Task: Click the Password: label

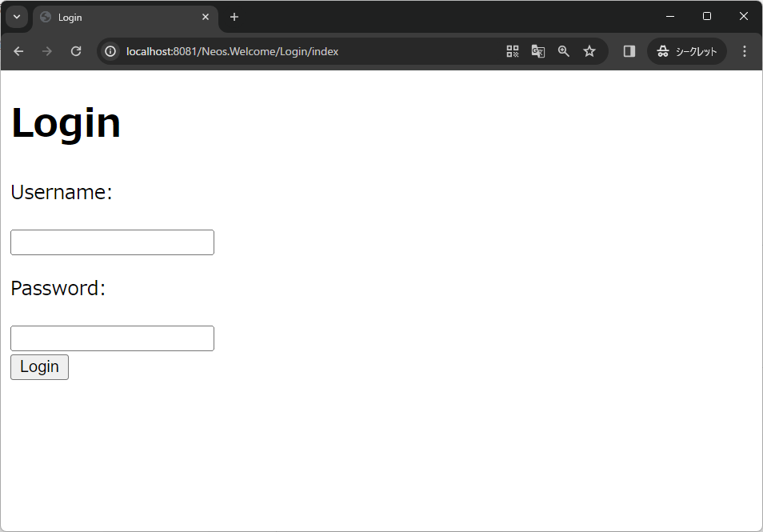Action: click(58, 288)
